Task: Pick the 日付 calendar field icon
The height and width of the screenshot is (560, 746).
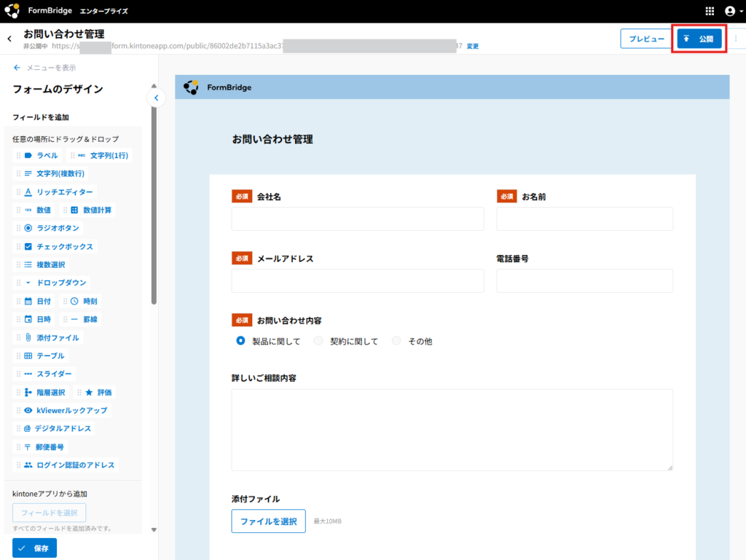Action: coord(28,301)
